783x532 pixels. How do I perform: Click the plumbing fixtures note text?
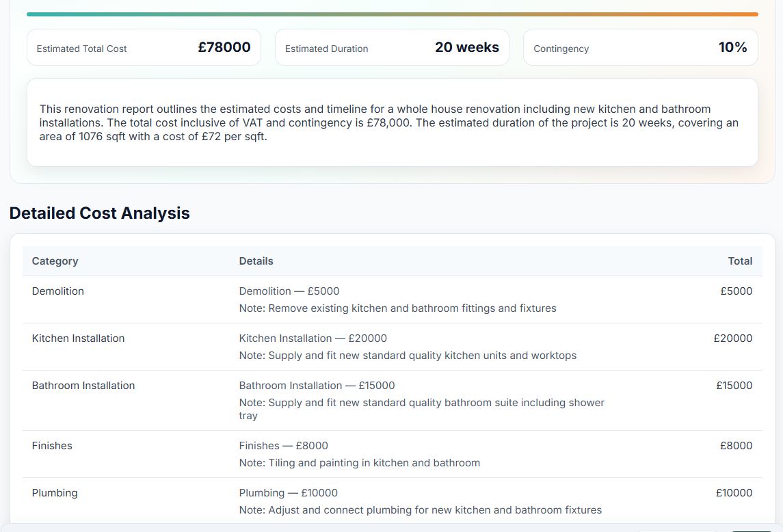420,509
